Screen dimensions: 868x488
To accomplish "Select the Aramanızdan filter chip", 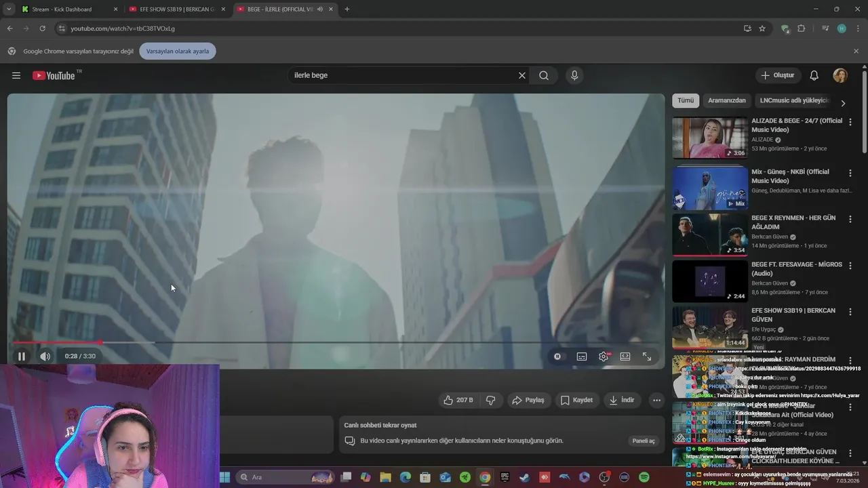I will click(x=727, y=100).
